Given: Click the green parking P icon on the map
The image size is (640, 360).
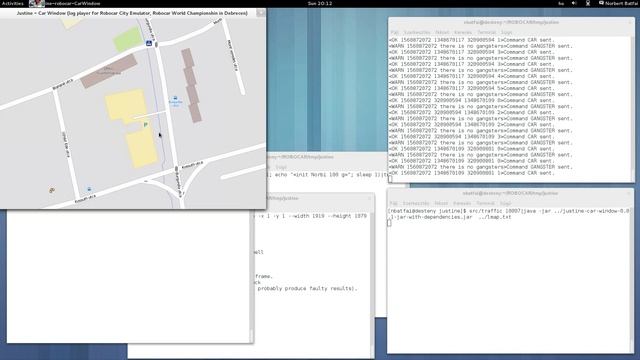Looking at the screenshot, I should 146,124.
